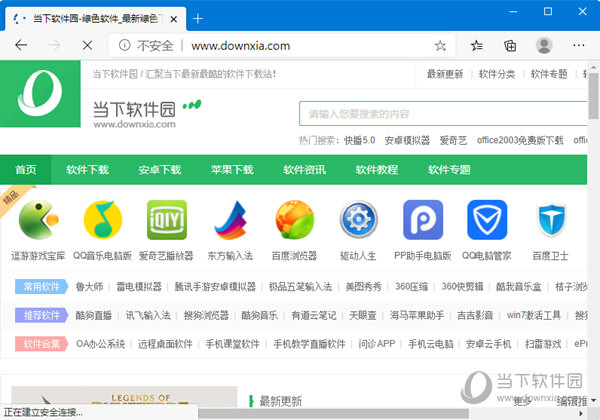The image size is (600, 420).
Task: Open the 有道云笔记 link
Action: 314,315
